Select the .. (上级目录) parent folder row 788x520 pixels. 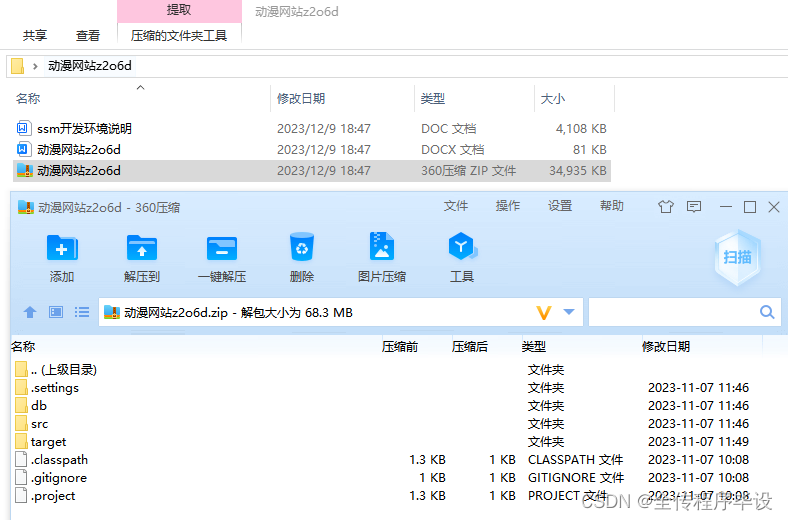pyautogui.click(x=64, y=370)
